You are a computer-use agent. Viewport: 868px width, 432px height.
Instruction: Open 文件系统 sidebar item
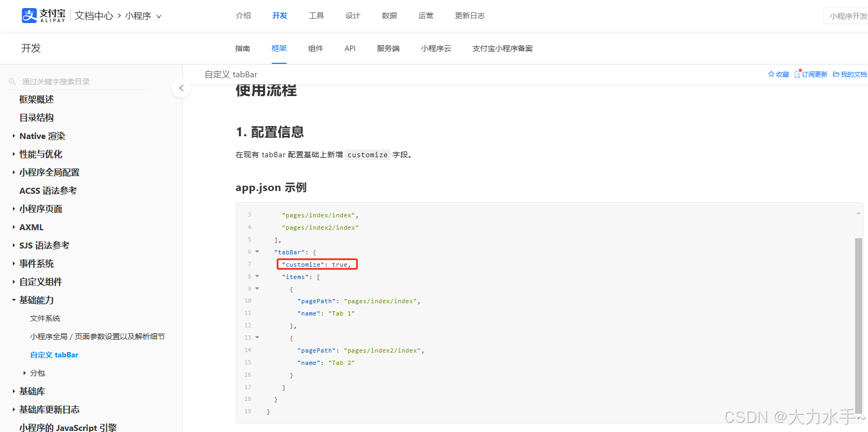tap(45, 318)
